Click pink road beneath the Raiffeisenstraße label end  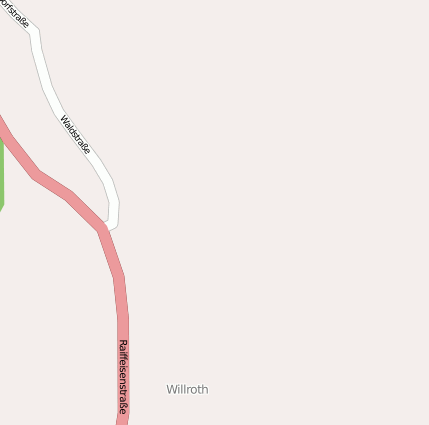pyautogui.click(x=123, y=419)
